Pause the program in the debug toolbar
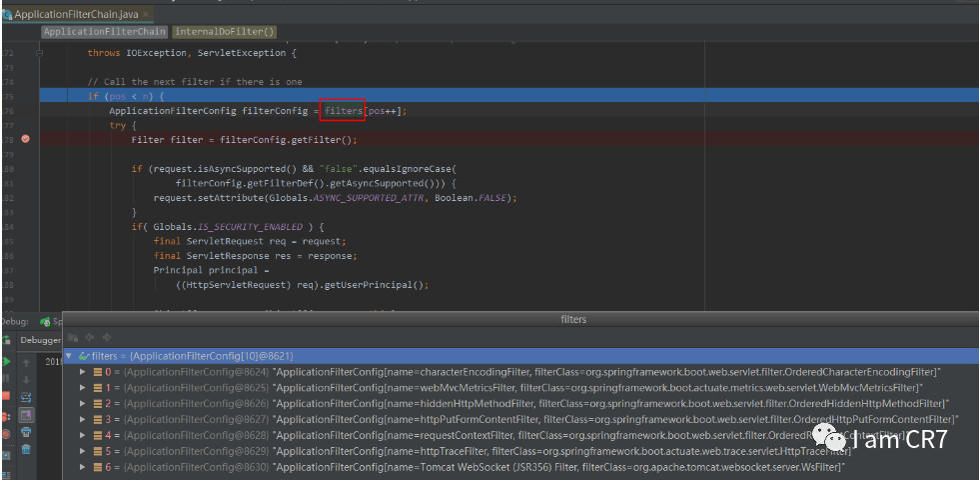Image resolution: width=980 pixels, height=480 pixels. tap(7, 379)
